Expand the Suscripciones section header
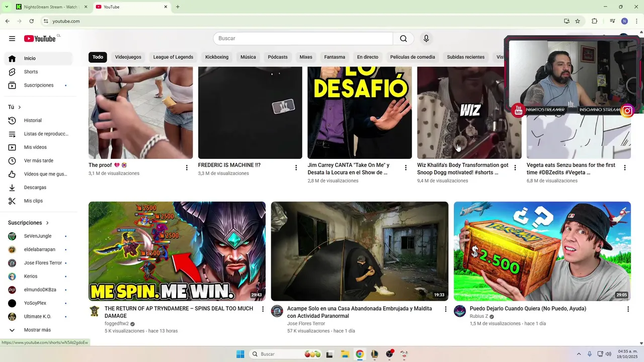 [29, 223]
